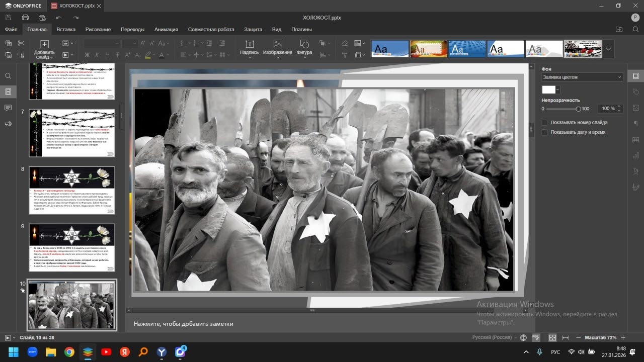Open the Comments icon in left sidebar

(8, 108)
